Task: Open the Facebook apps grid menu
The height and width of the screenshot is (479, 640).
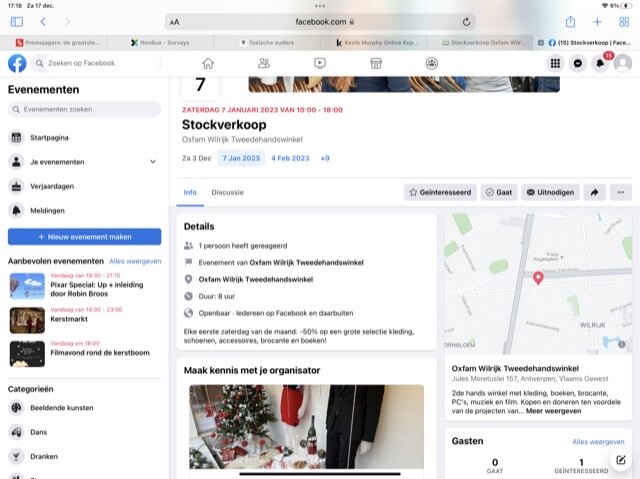Action: tap(555, 63)
